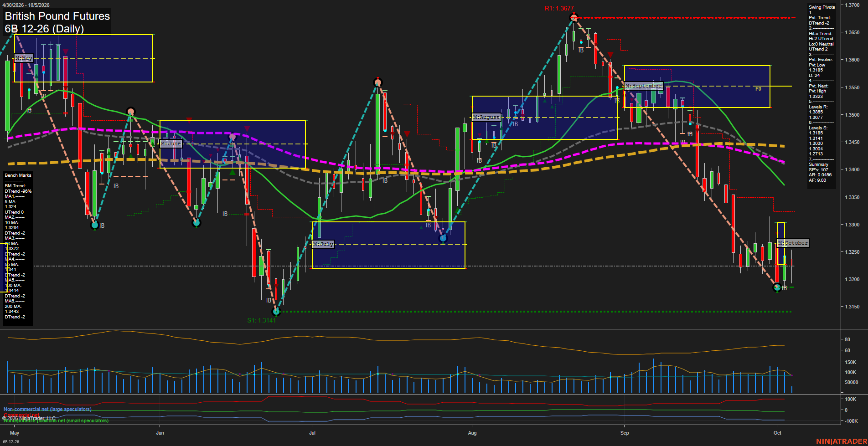Click the M:July monthly session label

coord(323,244)
